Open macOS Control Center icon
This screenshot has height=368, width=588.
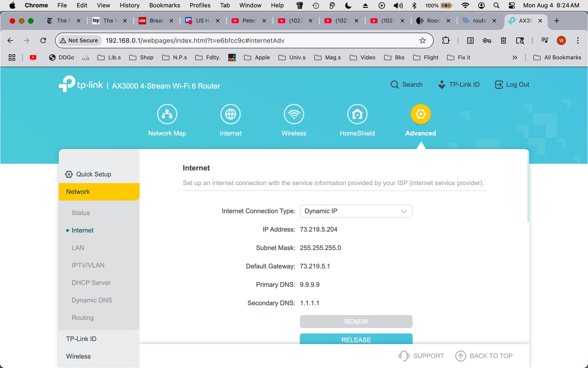coord(511,5)
